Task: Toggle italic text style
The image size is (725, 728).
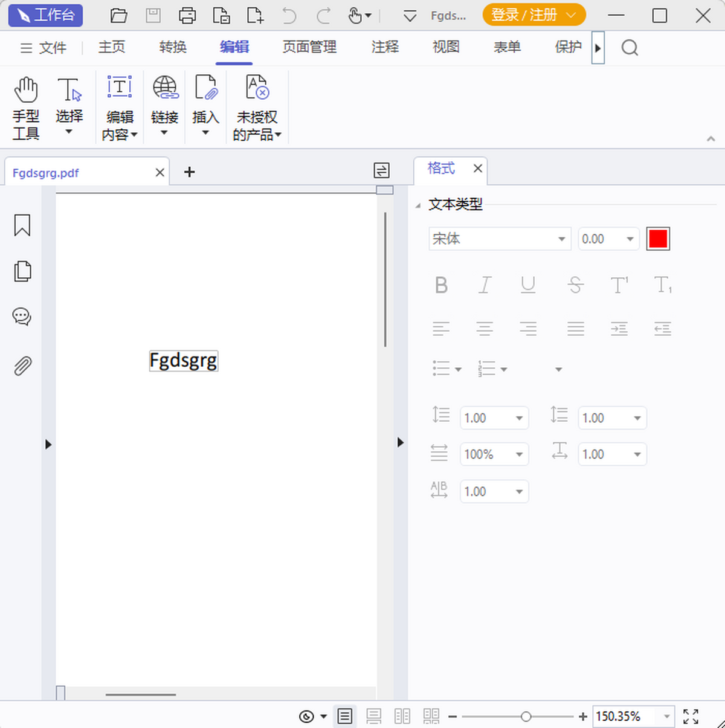Action: coord(485,285)
